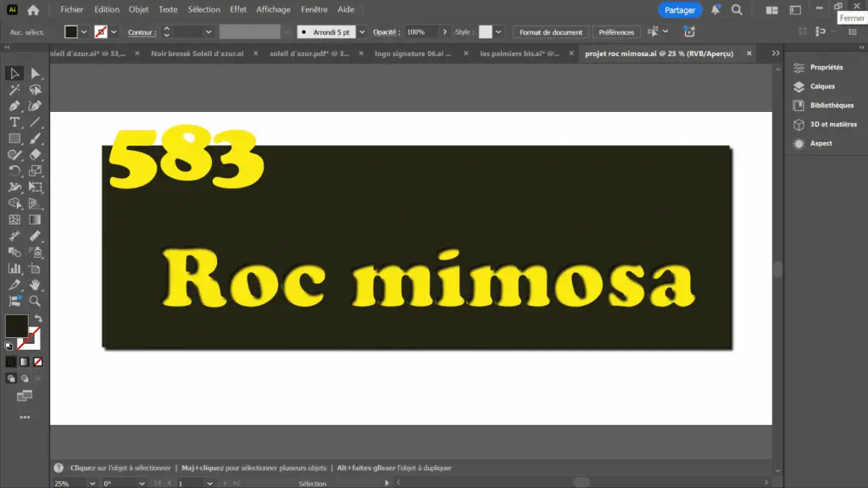Select the Type tool
The height and width of the screenshot is (488, 868).
(x=14, y=122)
